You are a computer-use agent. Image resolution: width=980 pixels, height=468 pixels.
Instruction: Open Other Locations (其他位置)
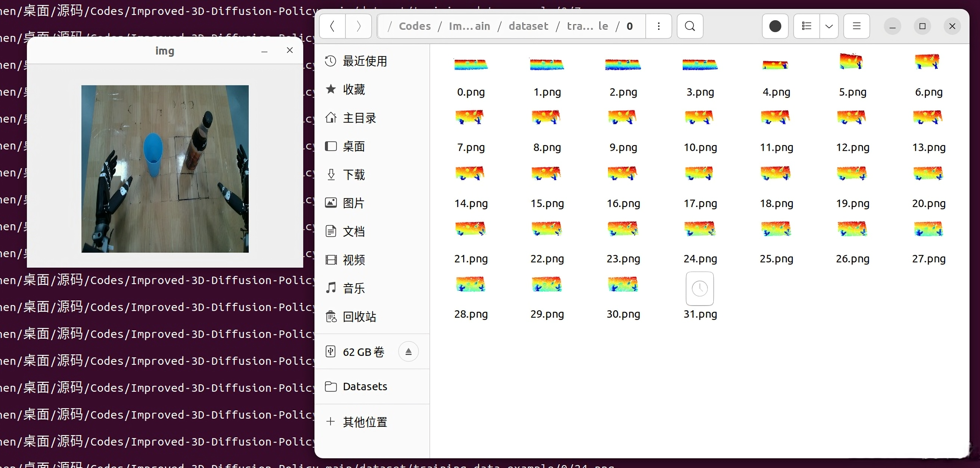pyautogui.click(x=365, y=422)
